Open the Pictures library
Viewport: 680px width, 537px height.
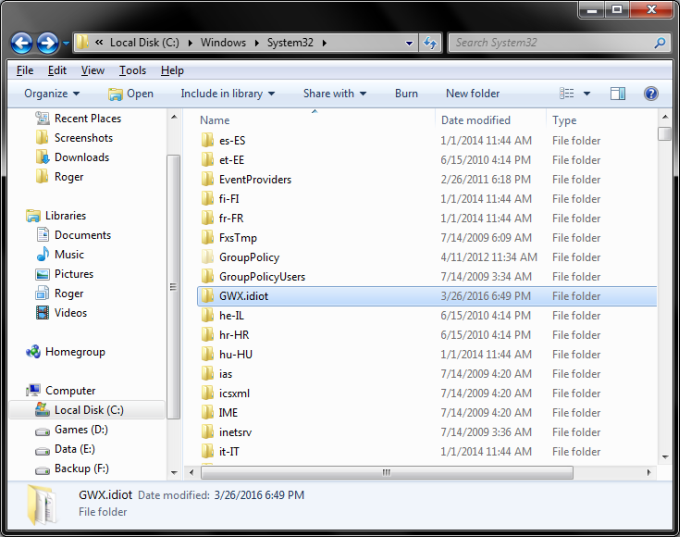(x=65, y=274)
